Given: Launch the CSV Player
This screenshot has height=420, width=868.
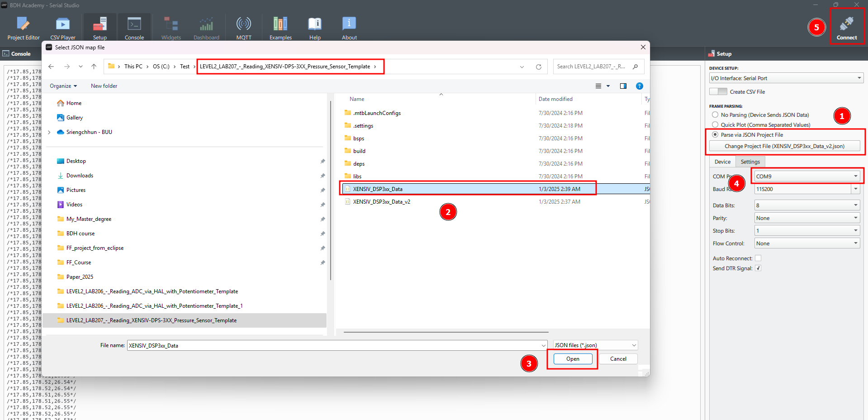Looking at the screenshot, I should 62,28.
